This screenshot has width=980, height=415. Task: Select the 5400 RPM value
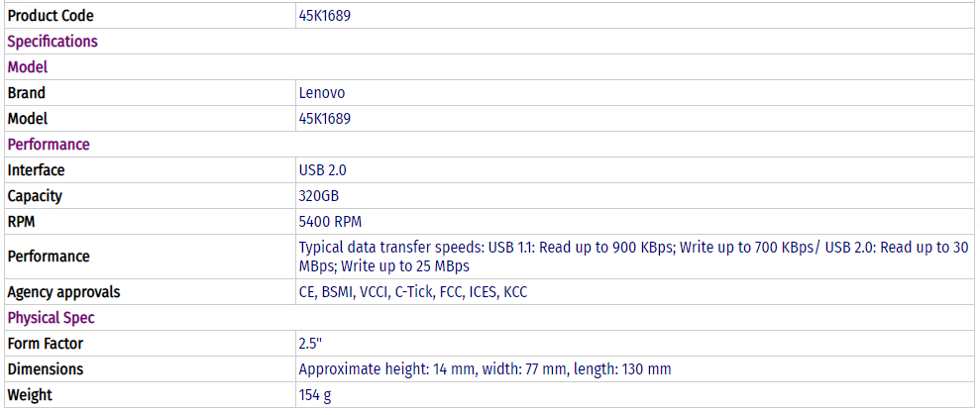click(x=331, y=222)
